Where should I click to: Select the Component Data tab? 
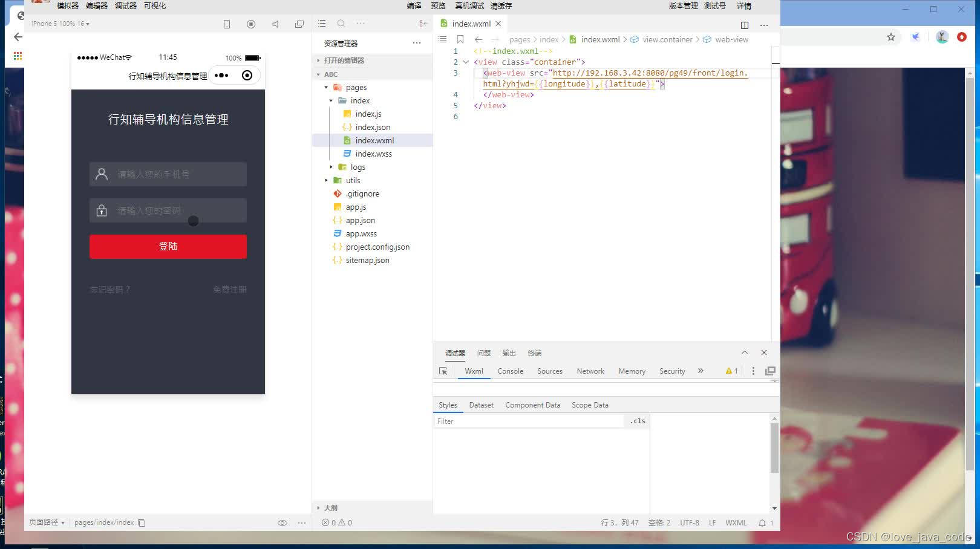pyautogui.click(x=533, y=405)
